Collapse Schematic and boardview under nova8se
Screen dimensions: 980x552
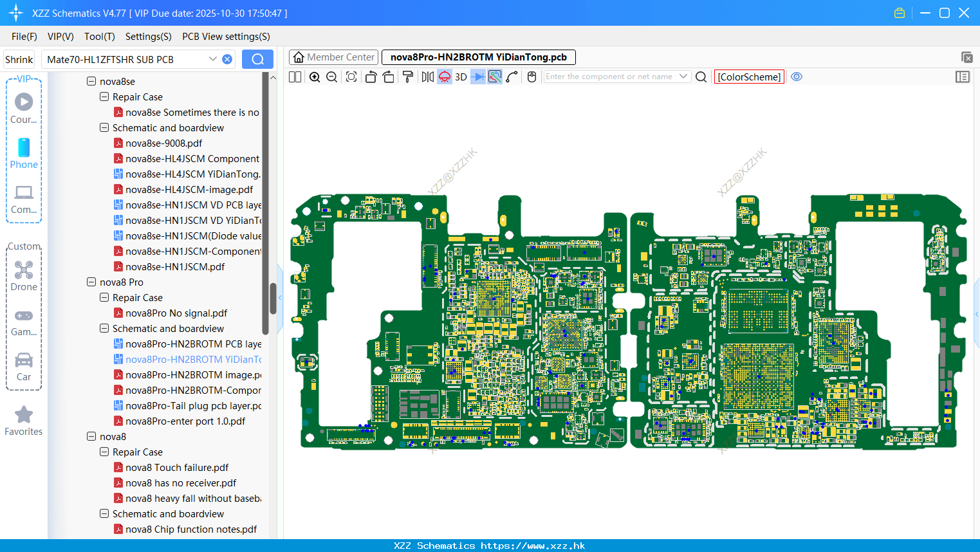click(x=104, y=128)
